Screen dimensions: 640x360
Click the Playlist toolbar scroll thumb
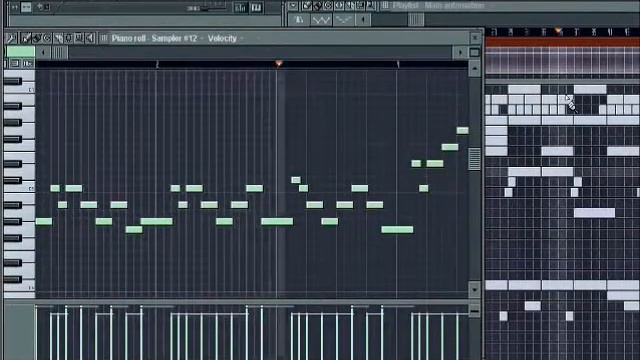pyautogui.click(x=416, y=20)
